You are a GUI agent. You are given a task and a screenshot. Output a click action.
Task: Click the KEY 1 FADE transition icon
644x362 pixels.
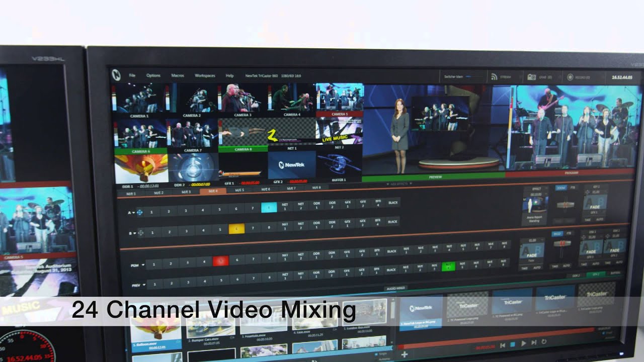(595, 203)
